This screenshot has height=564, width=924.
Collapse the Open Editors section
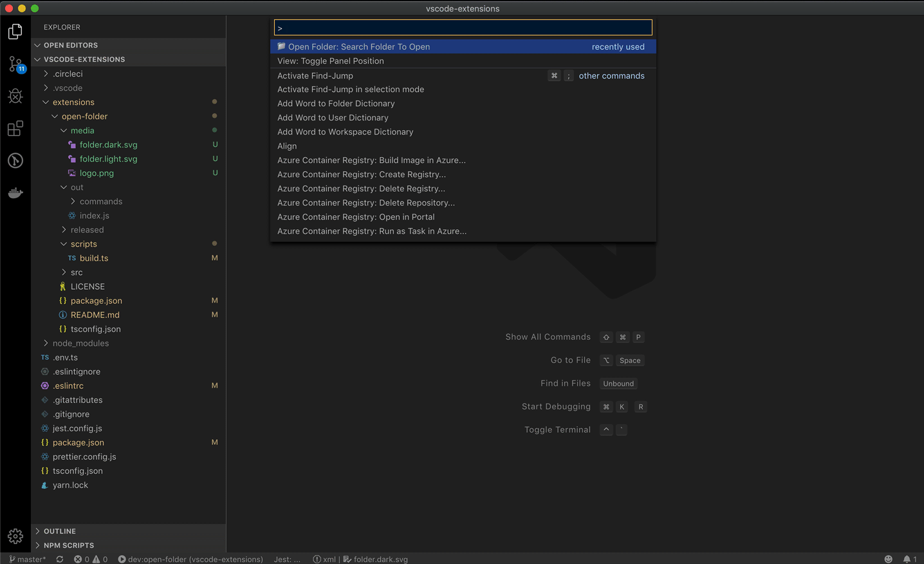pos(129,45)
